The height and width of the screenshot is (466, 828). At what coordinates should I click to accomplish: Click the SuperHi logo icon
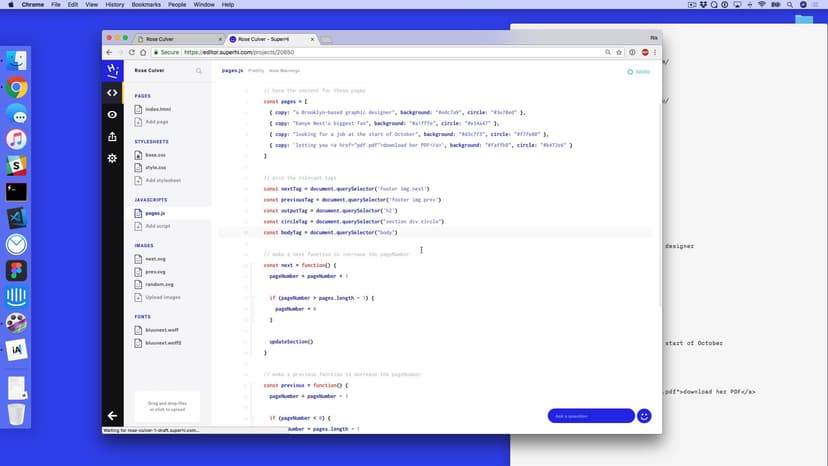pos(112,71)
